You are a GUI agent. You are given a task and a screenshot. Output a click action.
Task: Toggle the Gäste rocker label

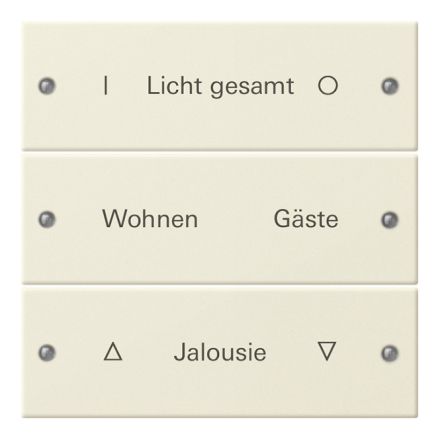click(x=306, y=218)
